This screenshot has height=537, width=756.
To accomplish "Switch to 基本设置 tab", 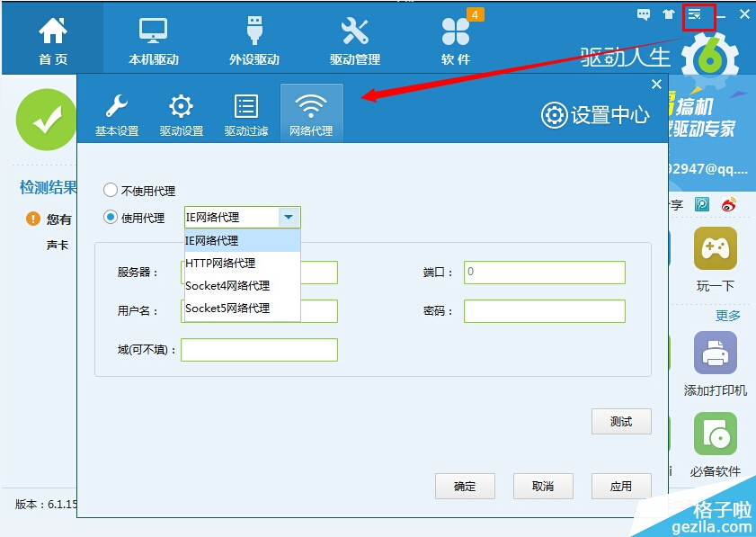I will pyautogui.click(x=117, y=113).
